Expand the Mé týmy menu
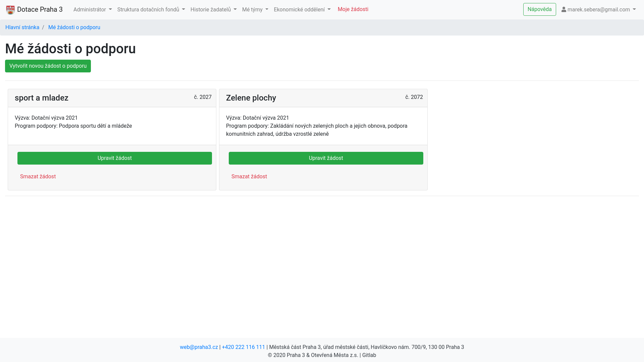Viewport: 644px width, 362px height. click(x=255, y=10)
